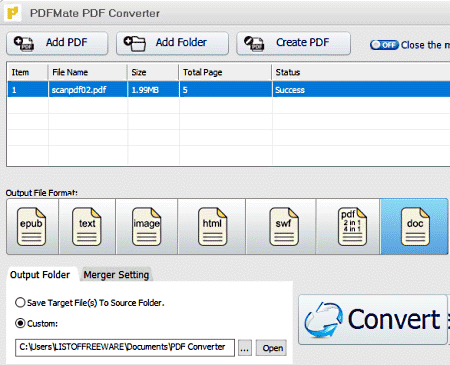Click the 1.99MB size cell
This screenshot has height=365, width=450.
coord(153,90)
